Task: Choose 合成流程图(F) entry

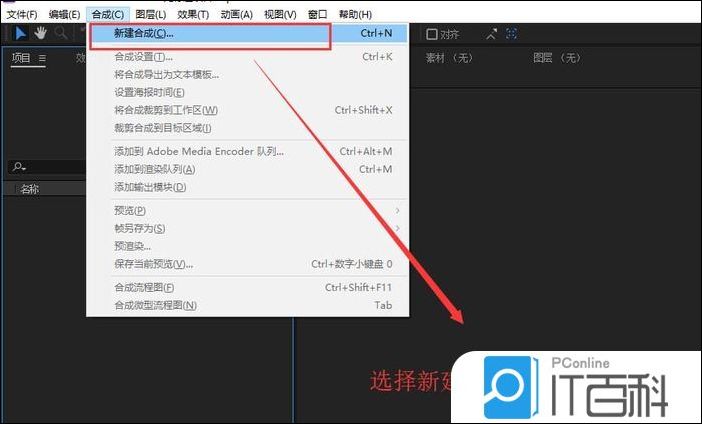Action: tap(247, 287)
